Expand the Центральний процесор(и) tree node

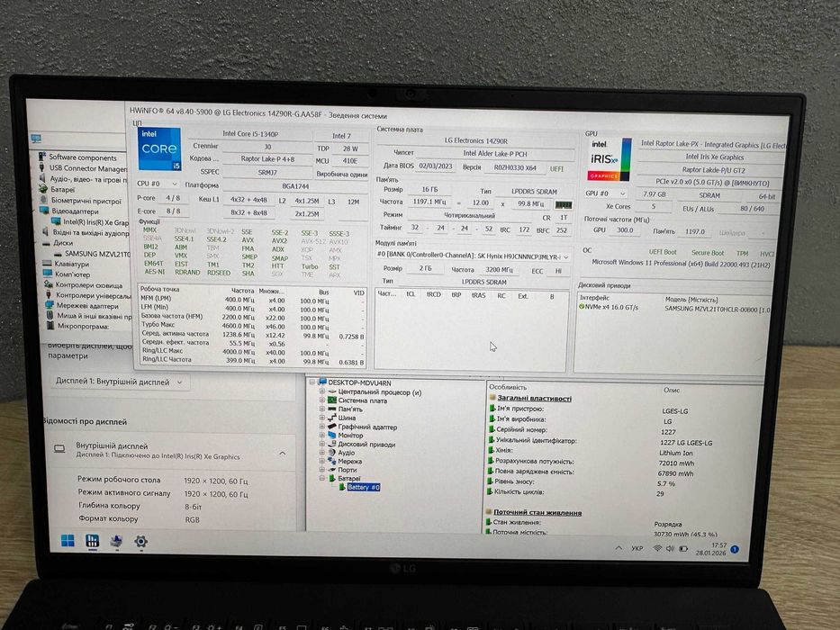pos(322,391)
